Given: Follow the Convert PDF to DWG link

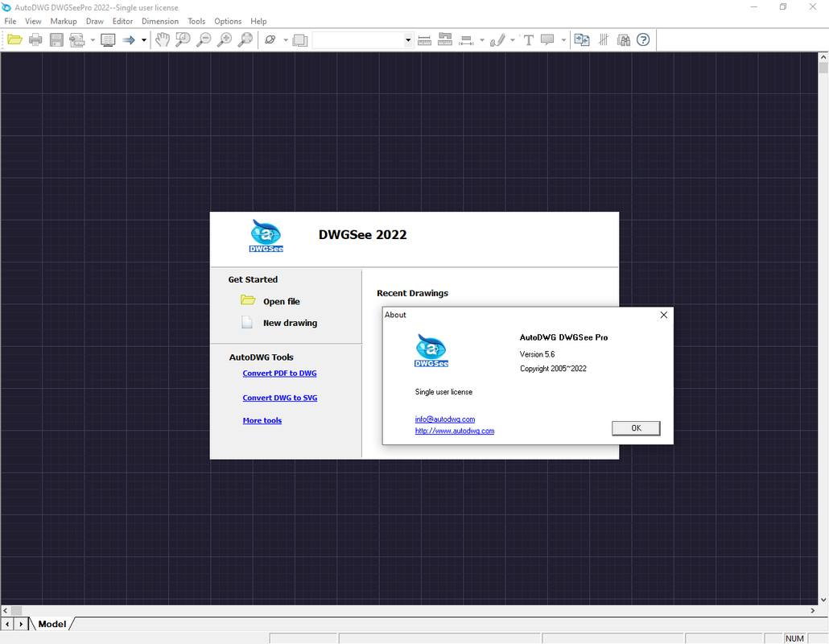Looking at the screenshot, I should 279,374.
